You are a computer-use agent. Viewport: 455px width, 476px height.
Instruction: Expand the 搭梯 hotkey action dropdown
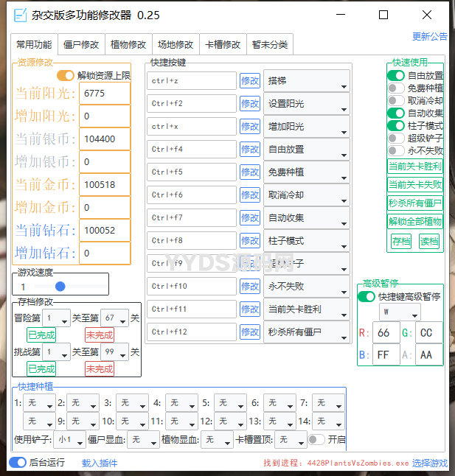pos(306,81)
